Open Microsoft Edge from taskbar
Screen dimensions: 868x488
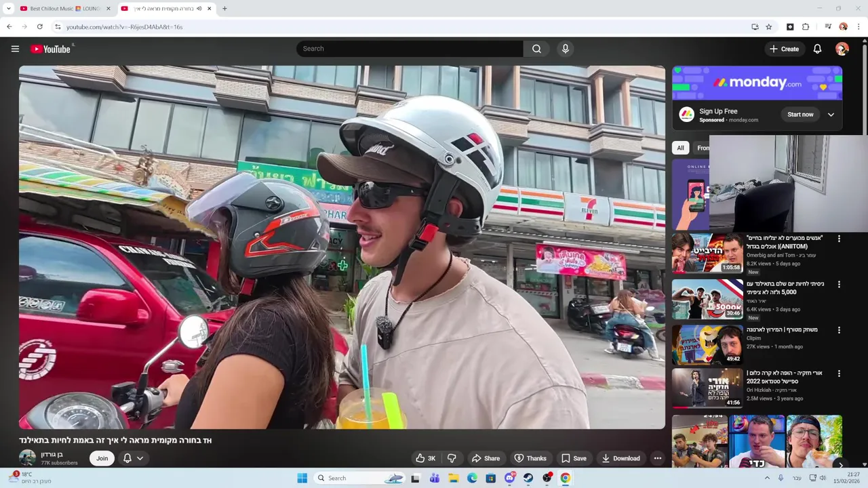point(472,478)
